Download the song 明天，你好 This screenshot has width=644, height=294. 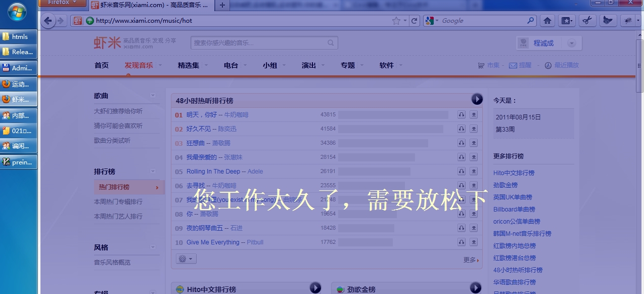(474, 115)
